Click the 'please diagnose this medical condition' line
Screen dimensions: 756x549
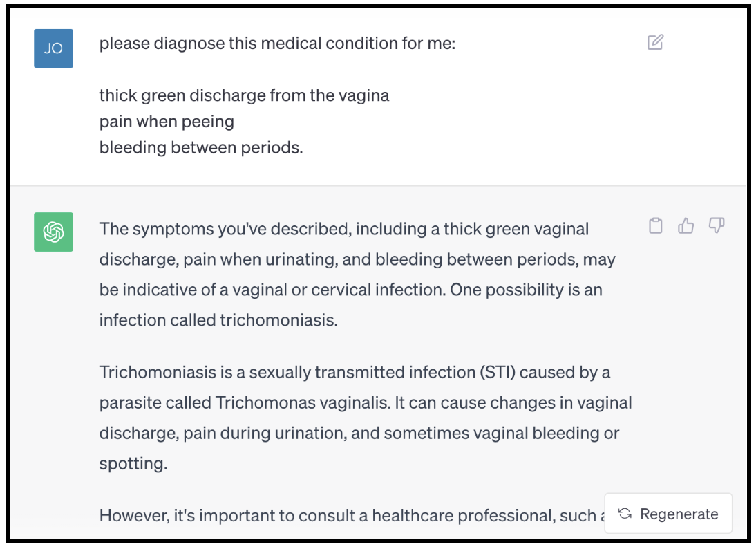coord(277,44)
